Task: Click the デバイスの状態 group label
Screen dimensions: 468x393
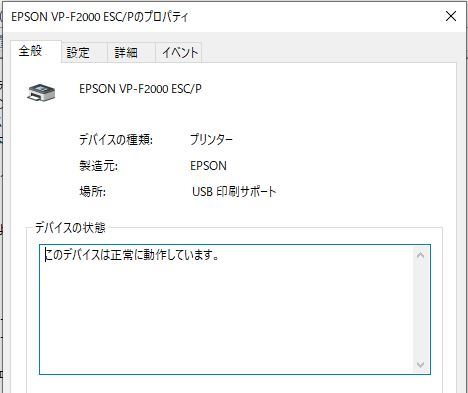Action: click(70, 228)
